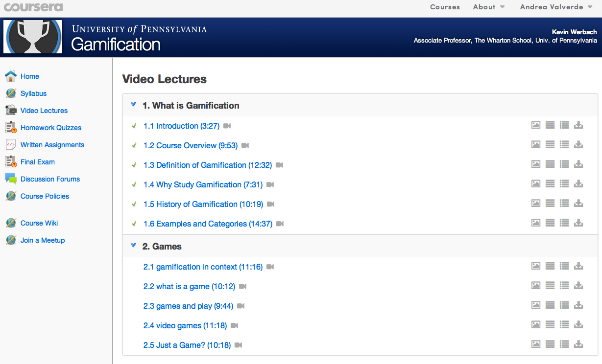
Task: Click the picture icon for 2.1 gamification in context
Action: 536,266
